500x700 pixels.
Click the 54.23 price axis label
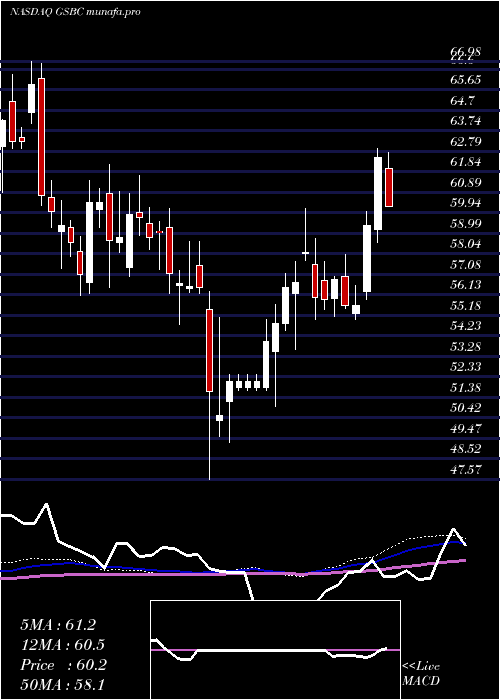[x=465, y=326]
